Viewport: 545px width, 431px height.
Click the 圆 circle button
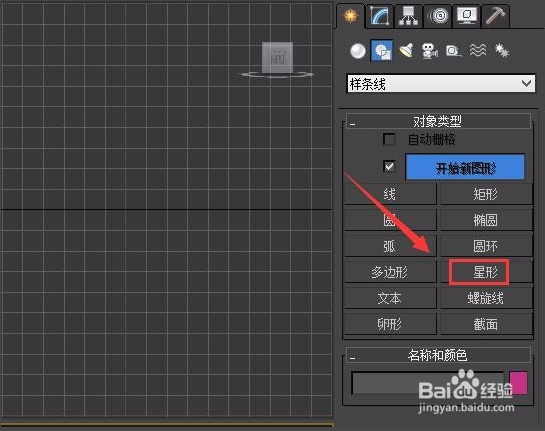click(x=390, y=220)
